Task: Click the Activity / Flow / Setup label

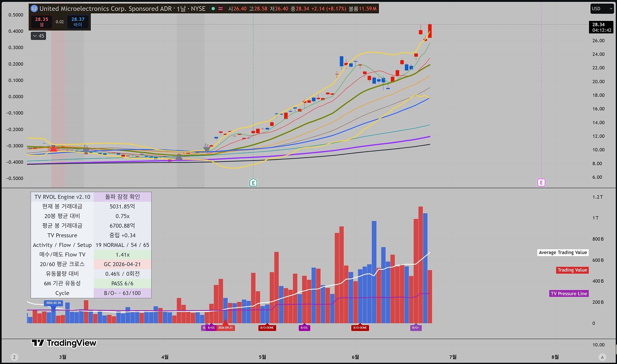Action: point(62,245)
